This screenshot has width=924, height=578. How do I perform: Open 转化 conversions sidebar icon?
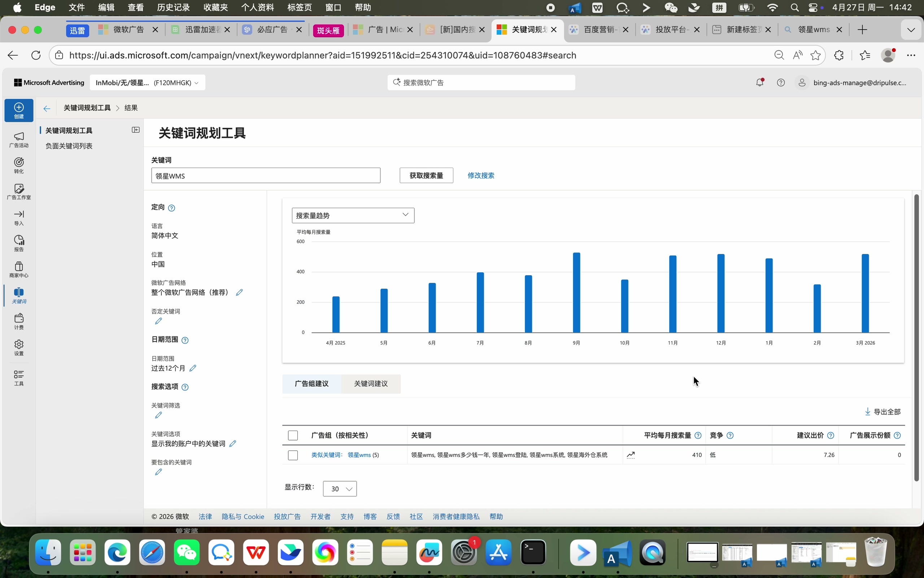[19, 166]
